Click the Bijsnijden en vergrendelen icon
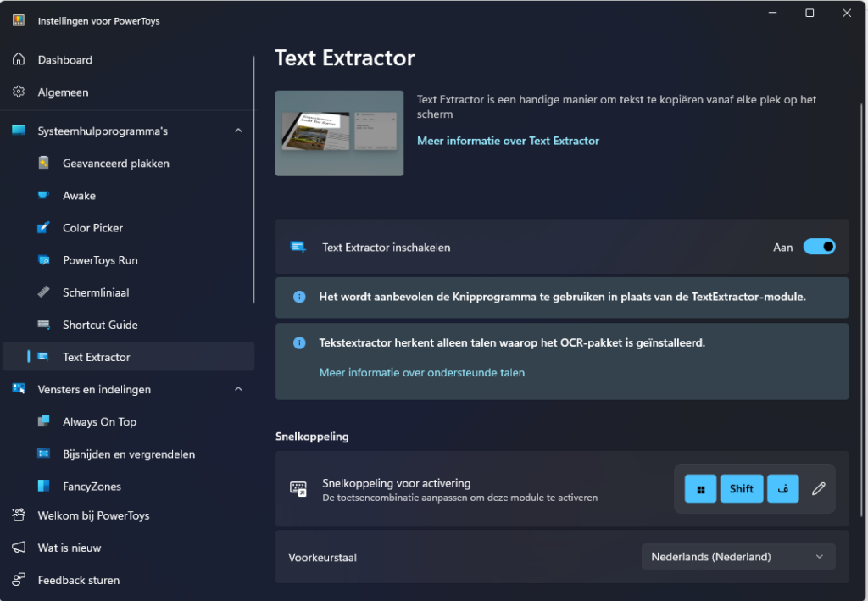868x601 pixels. pyautogui.click(x=44, y=454)
